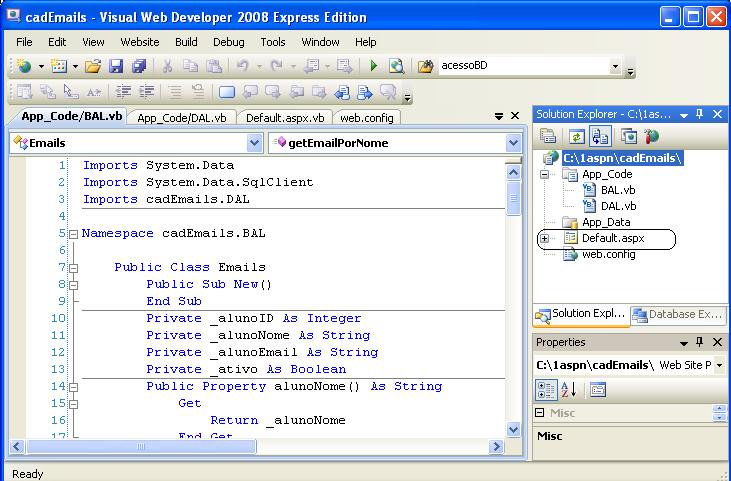
Task: Pin the Solution Explorer panel with the pushpin
Action: click(x=699, y=114)
